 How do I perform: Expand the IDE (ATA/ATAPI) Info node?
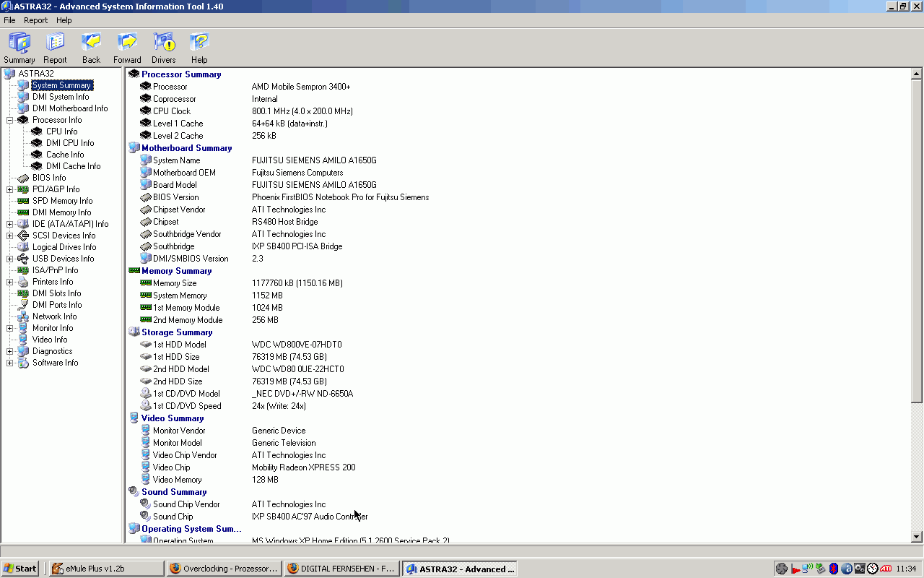pyautogui.click(x=10, y=224)
